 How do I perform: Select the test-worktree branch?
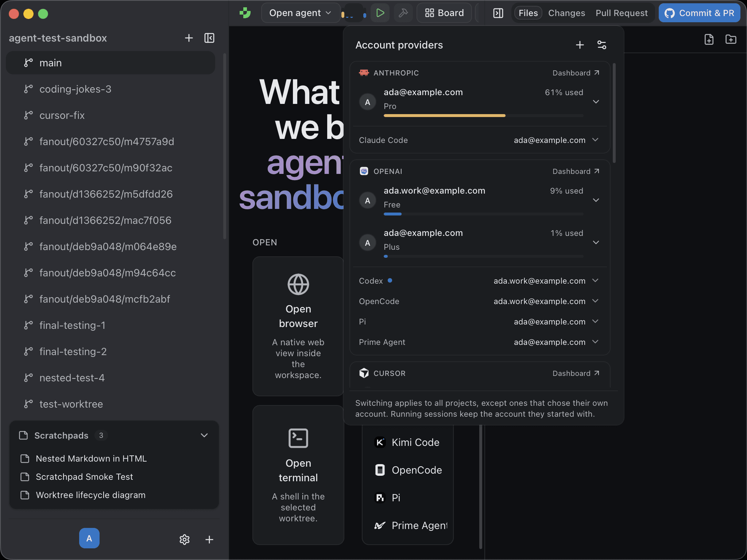pyautogui.click(x=111, y=404)
